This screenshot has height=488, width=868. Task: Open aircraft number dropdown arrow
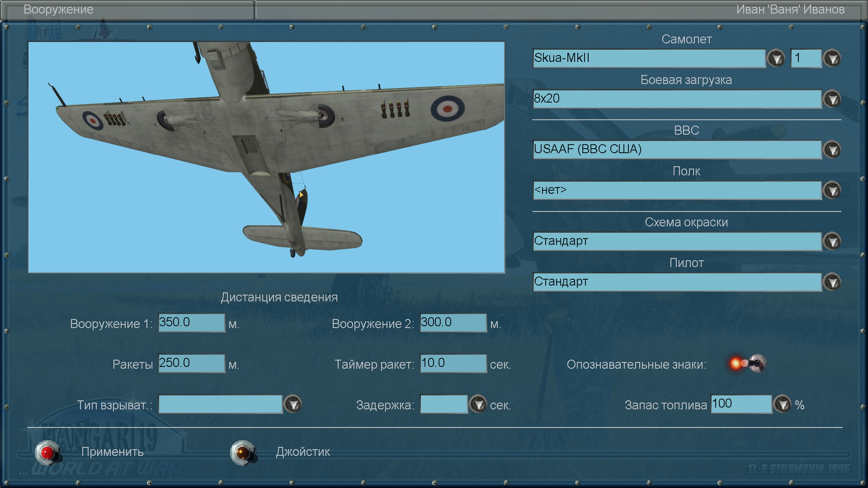[x=832, y=59]
